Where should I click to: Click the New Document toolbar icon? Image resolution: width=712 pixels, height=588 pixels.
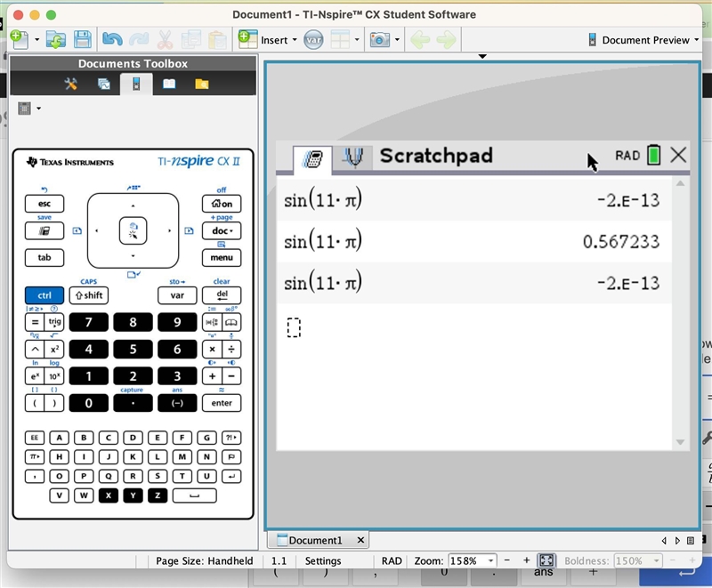(x=19, y=39)
